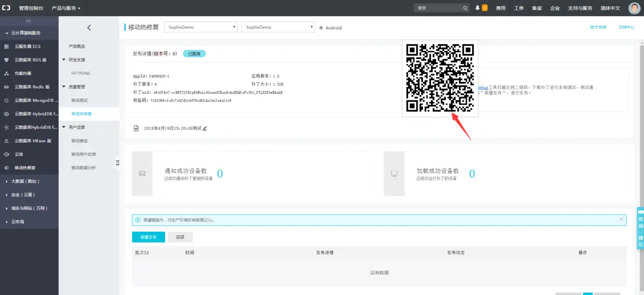The height and width of the screenshot is (295, 644).
Task: Click the first 云数据库 HybridDB icon
Action: point(6,114)
